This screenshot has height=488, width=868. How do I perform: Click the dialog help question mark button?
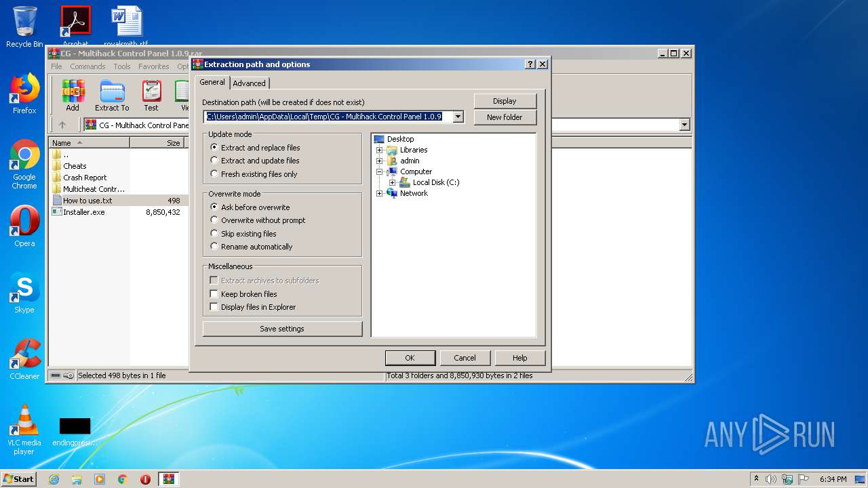tap(530, 64)
